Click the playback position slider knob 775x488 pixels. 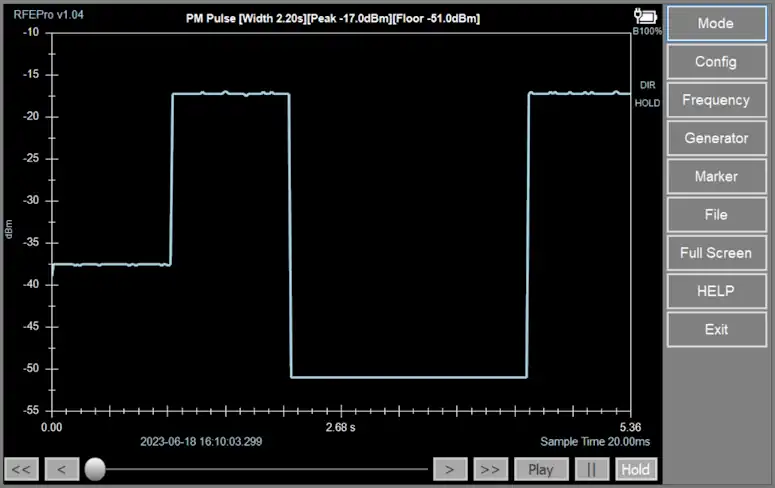point(95,468)
